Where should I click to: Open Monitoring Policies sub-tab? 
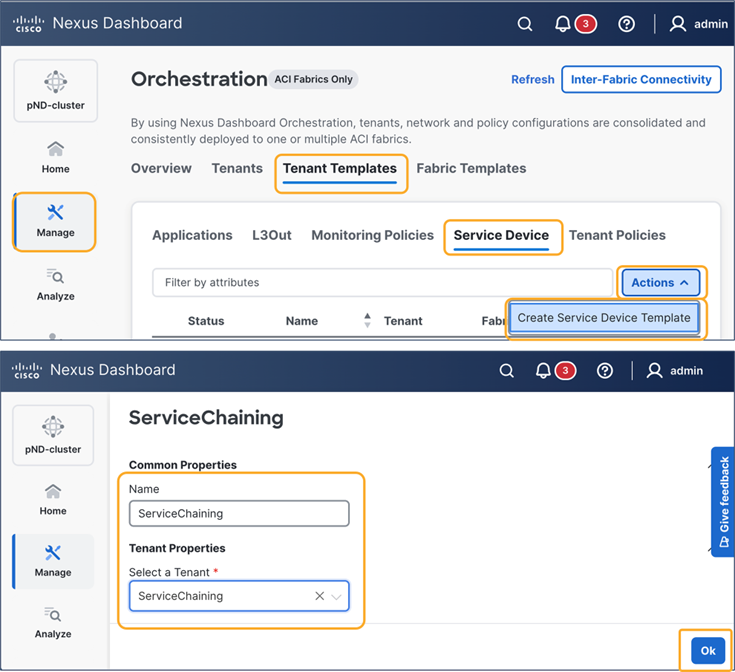(x=373, y=235)
